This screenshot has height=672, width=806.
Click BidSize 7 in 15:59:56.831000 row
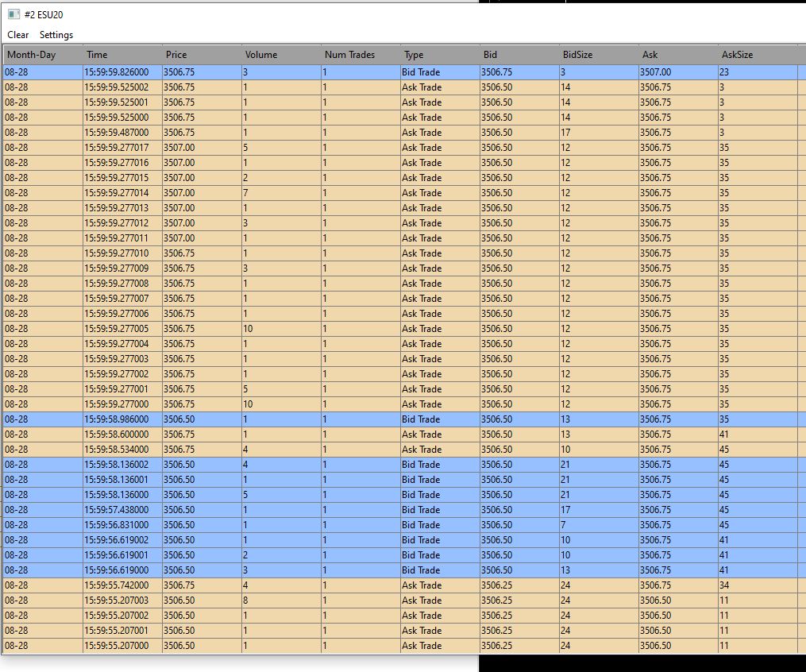[598, 525]
